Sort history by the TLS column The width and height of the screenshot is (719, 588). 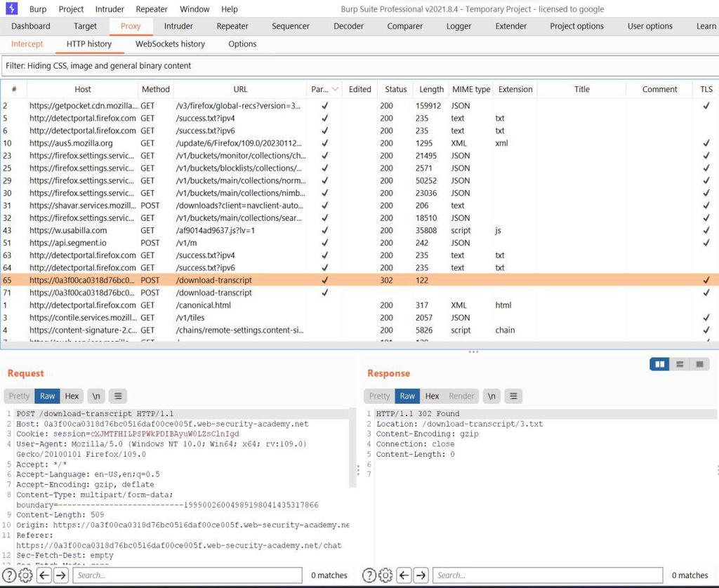pyautogui.click(x=706, y=89)
